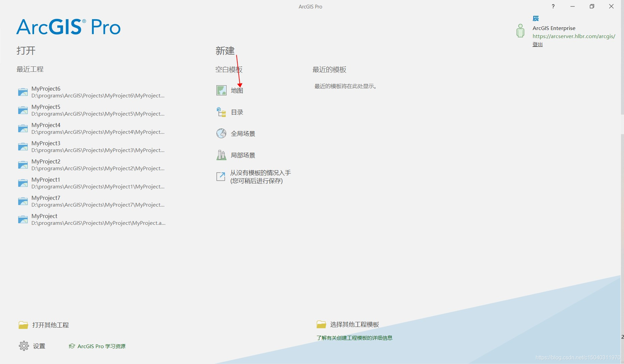The height and width of the screenshot is (364, 624).
Task: Restore down the ArcGIS Pro window
Action: click(x=592, y=6)
